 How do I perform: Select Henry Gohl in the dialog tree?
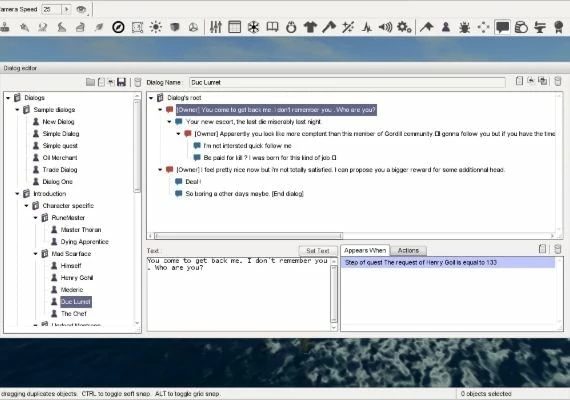(x=77, y=277)
